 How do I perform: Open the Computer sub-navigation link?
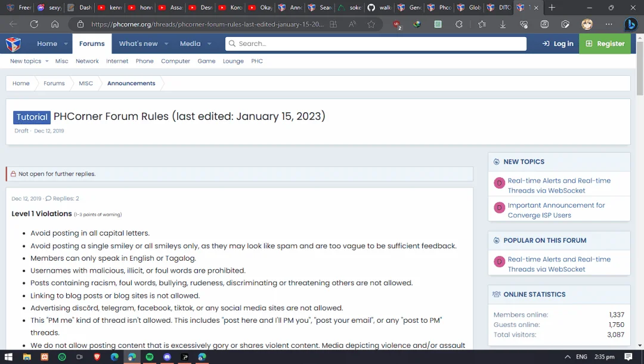[175, 61]
